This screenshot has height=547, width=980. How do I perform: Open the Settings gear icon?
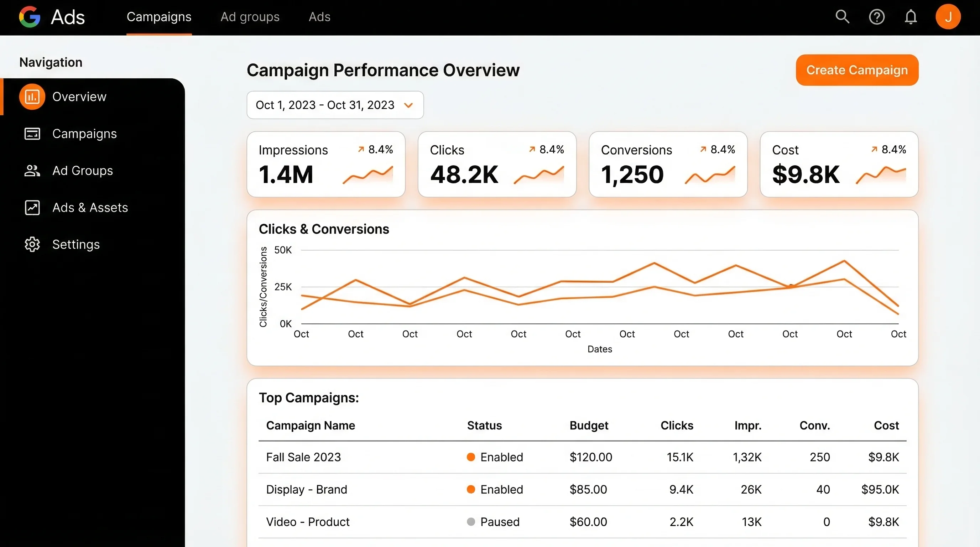[32, 244]
